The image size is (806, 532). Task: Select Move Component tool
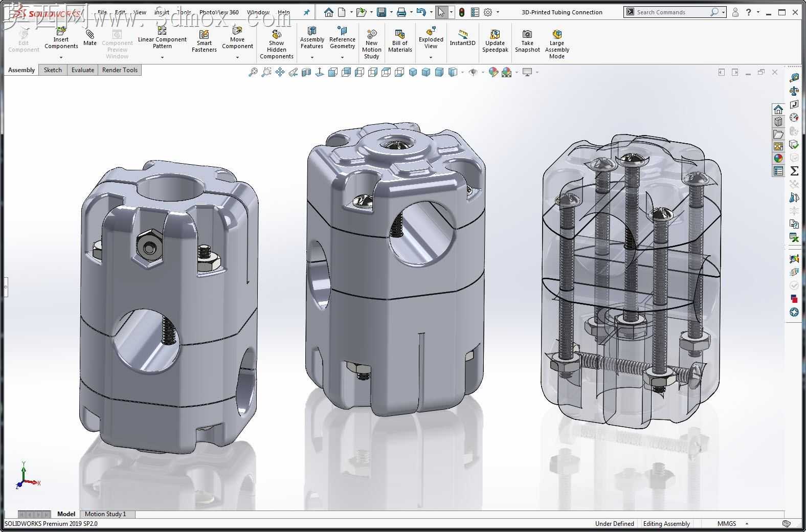pos(237,38)
